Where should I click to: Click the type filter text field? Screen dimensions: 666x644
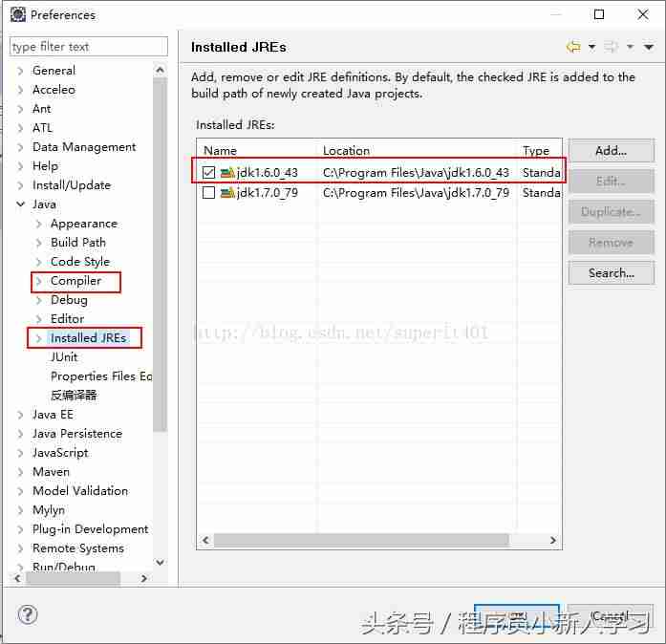tap(88, 46)
